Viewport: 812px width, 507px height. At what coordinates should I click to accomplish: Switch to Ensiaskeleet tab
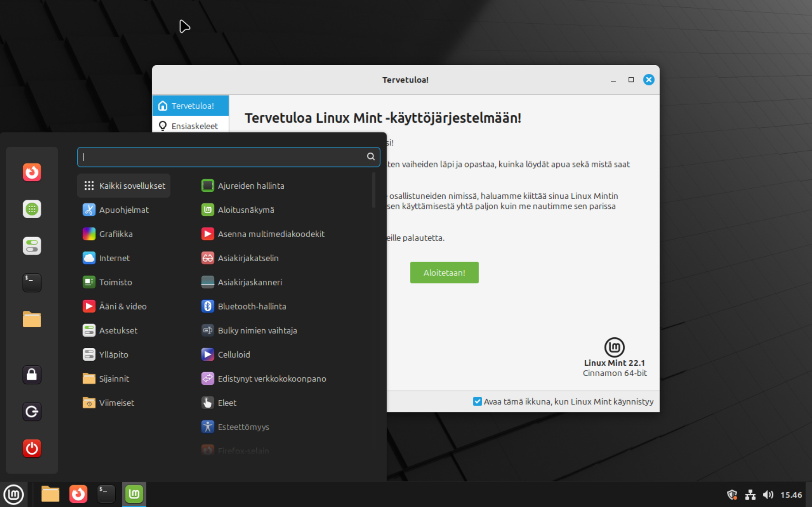tap(190, 126)
